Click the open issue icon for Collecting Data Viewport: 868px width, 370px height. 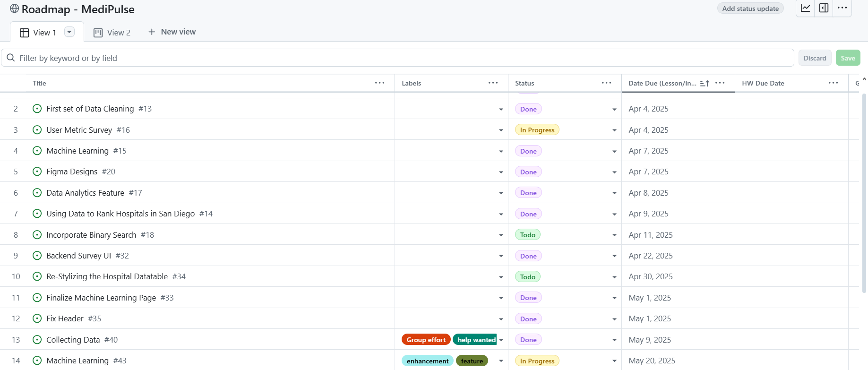point(37,340)
